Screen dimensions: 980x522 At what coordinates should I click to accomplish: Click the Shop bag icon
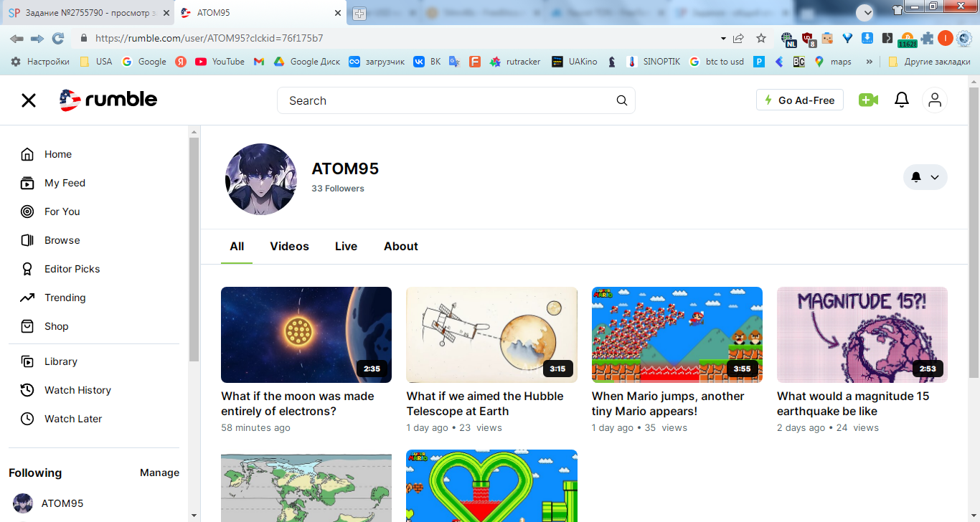[27, 326]
